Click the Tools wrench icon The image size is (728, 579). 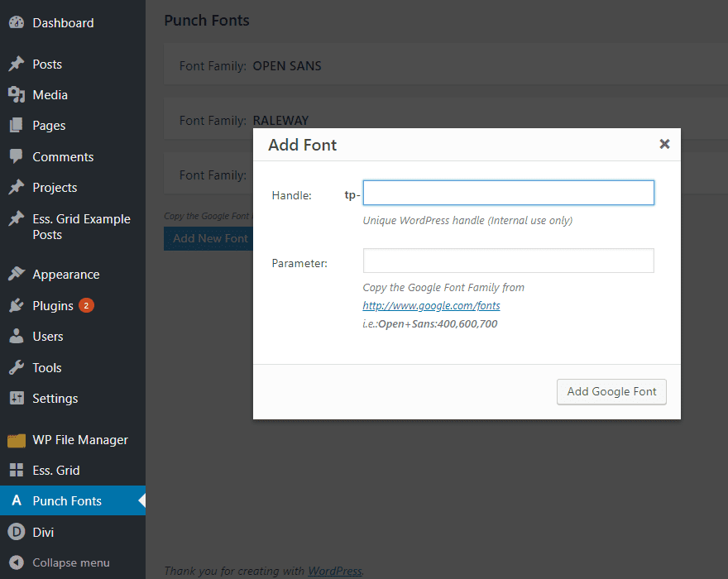tap(16, 367)
